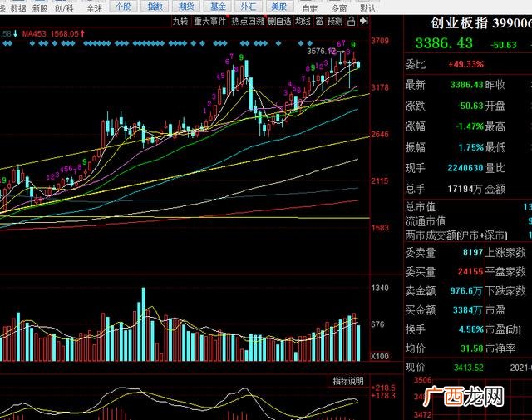
Task: Open the 新股 new stocks item
Action: [x=40, y=8]
